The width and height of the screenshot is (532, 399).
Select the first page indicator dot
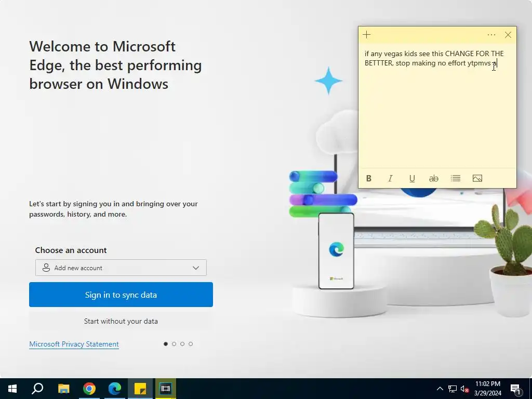[x=166, y=344]
